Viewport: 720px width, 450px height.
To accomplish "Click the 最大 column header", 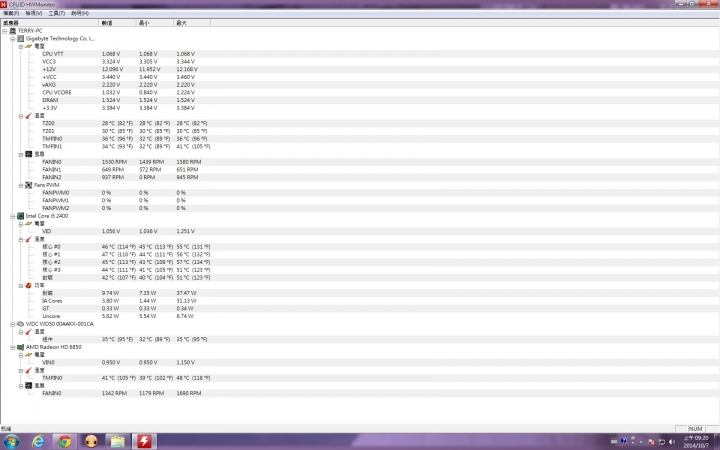I will pos(192,22).
